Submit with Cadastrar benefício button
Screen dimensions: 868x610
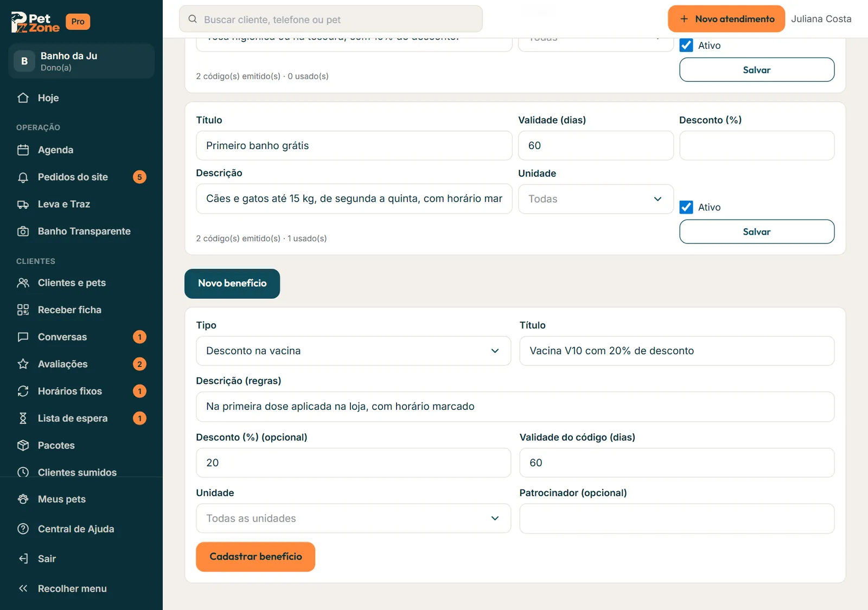(256, 557)
